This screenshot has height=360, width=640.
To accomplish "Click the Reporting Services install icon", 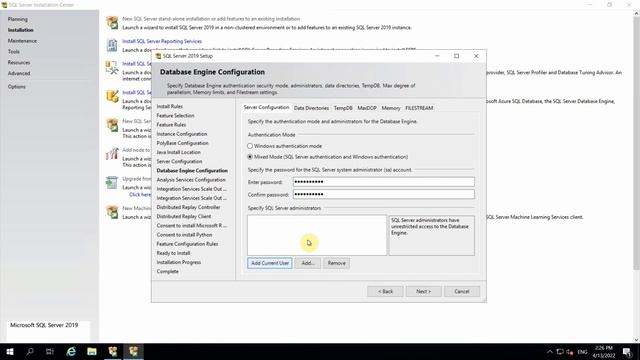I will (112, 45).
